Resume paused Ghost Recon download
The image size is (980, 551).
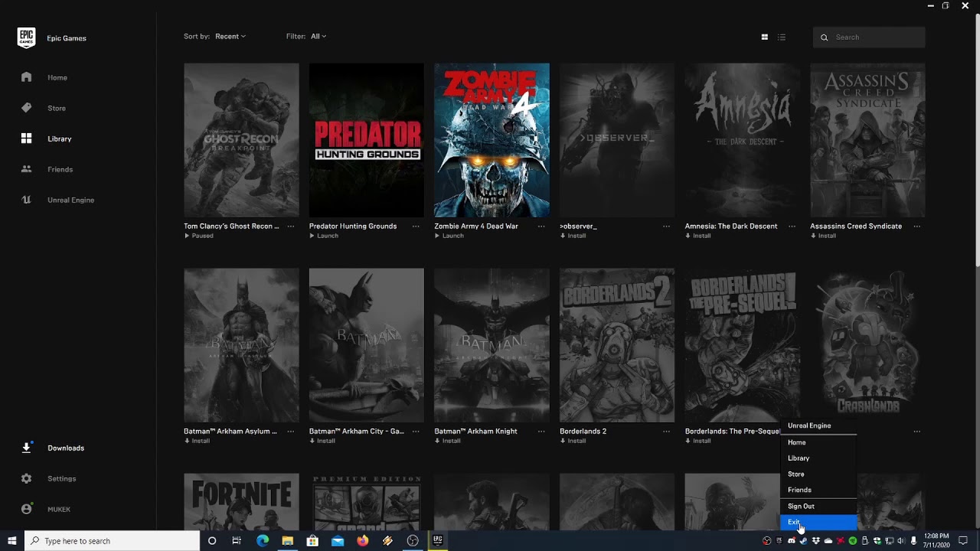click(x=199, y=236)
